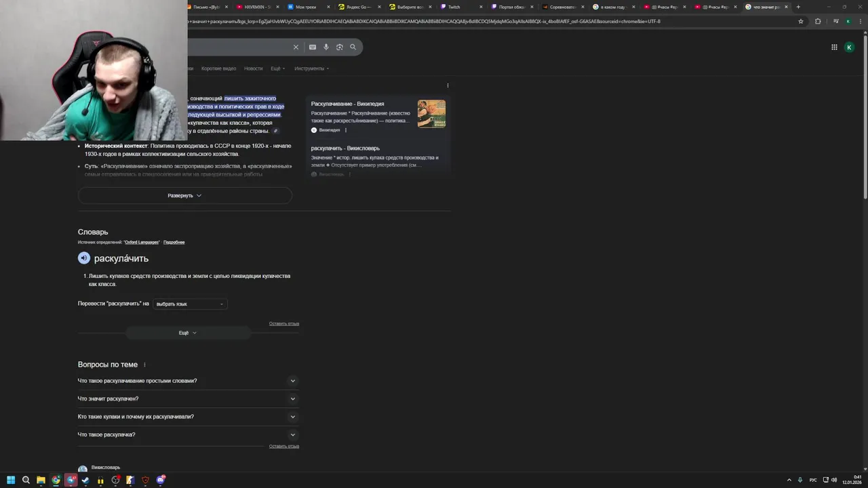Open options dots above Wikipedia result card
Screen dimensions: 868x488
[x=448, y=85]
